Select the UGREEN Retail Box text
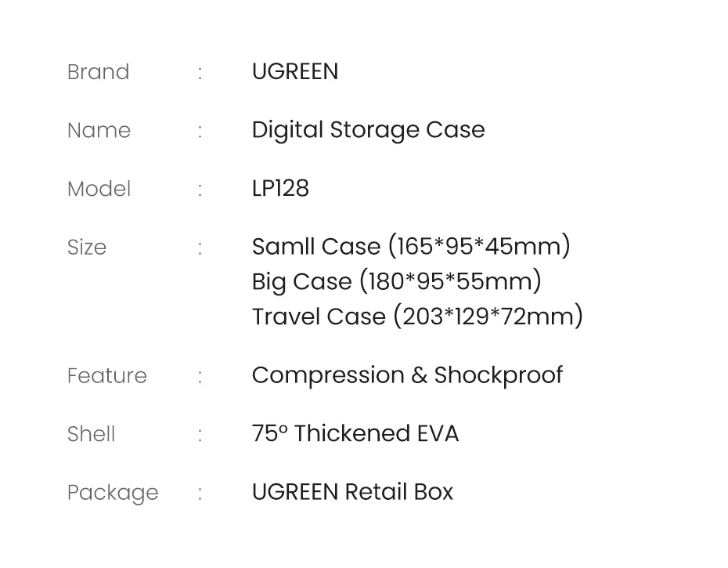 click(352, 492)
